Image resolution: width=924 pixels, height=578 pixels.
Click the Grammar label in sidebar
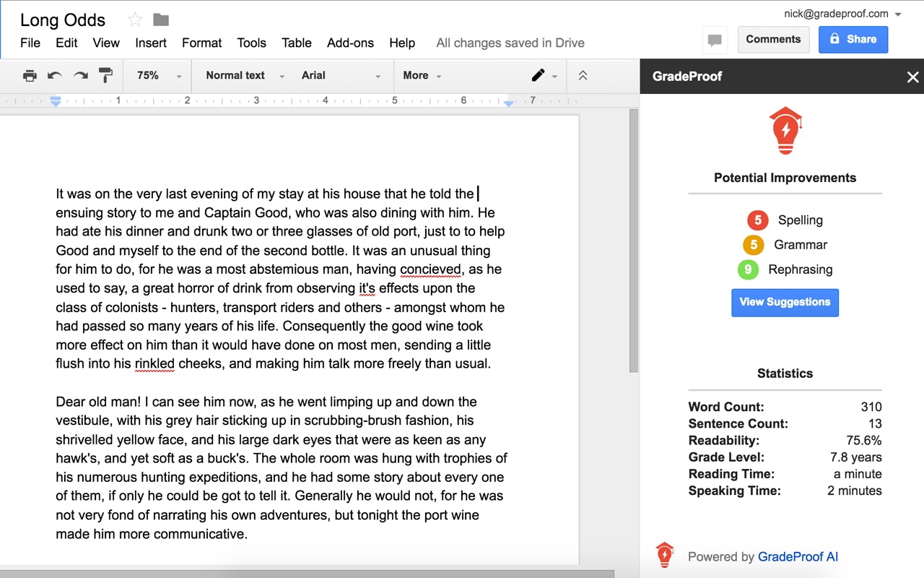coord(801,245)
